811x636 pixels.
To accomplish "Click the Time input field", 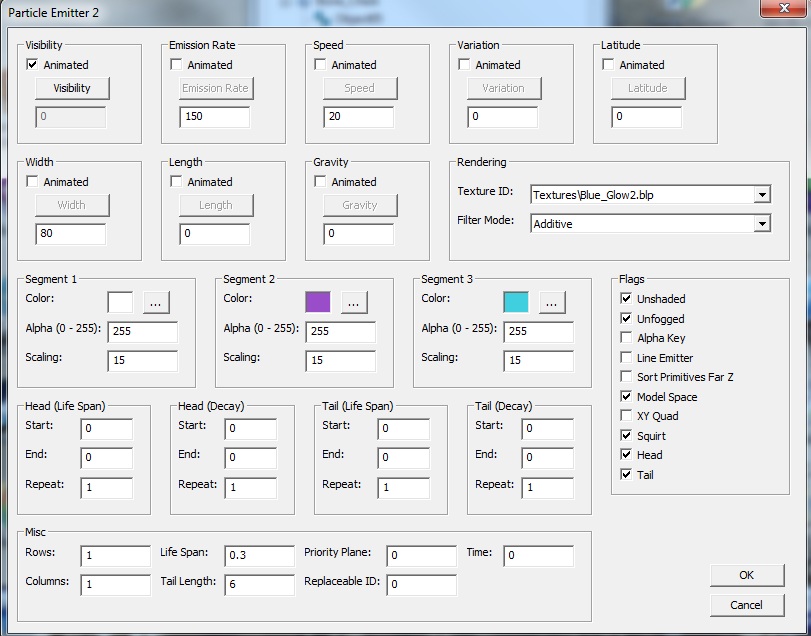I will coord(538,556).
